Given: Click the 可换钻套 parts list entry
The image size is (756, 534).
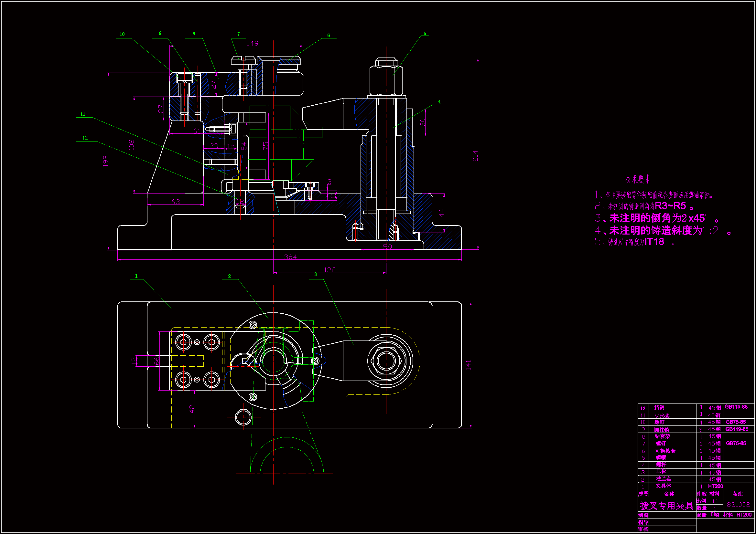Looking at the screenshot, I should (x=665, y=451).
